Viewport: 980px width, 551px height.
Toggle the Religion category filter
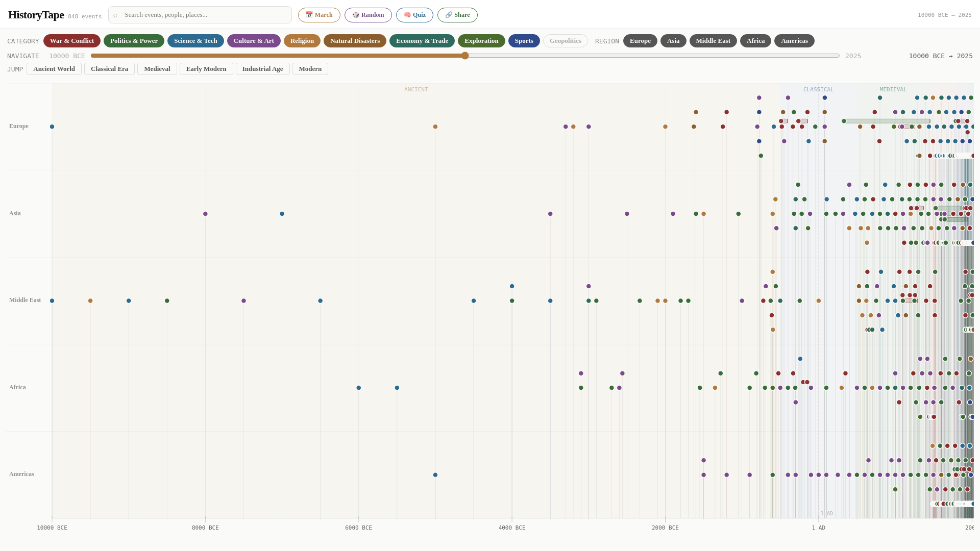point(302,41)
